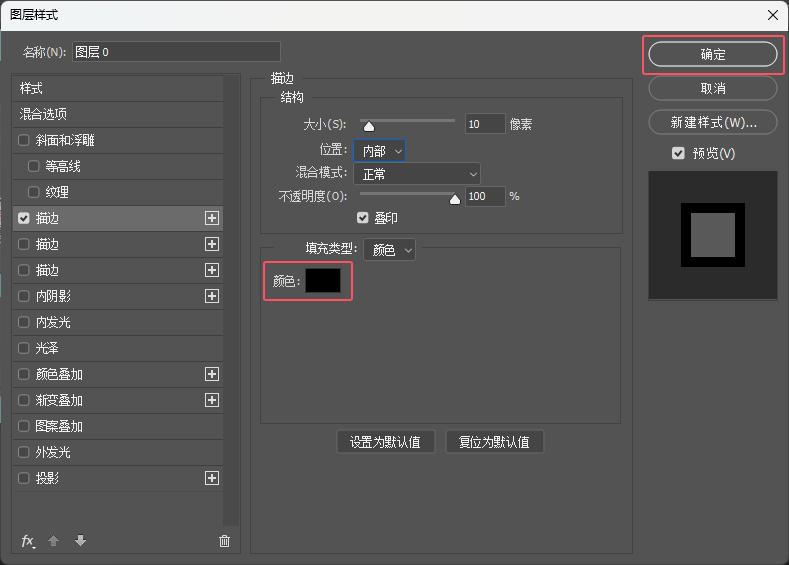This screenshot has height=565, width=789.
Task: Select the 渐变叠加 label in the list
Action: (x=59, y=400)
